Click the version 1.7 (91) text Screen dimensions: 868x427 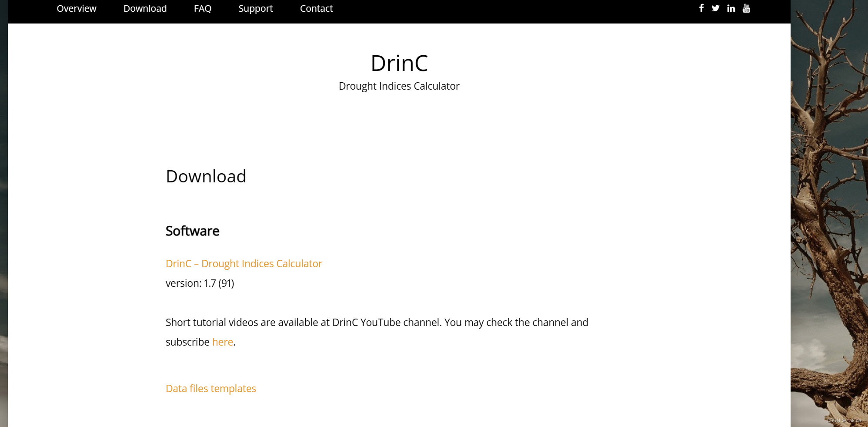tap(200, 283)
